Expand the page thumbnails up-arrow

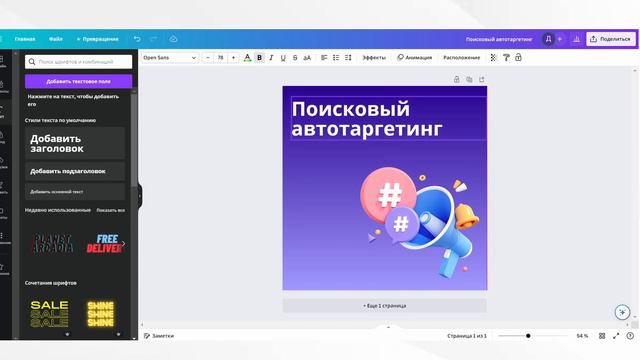point(388,327)
